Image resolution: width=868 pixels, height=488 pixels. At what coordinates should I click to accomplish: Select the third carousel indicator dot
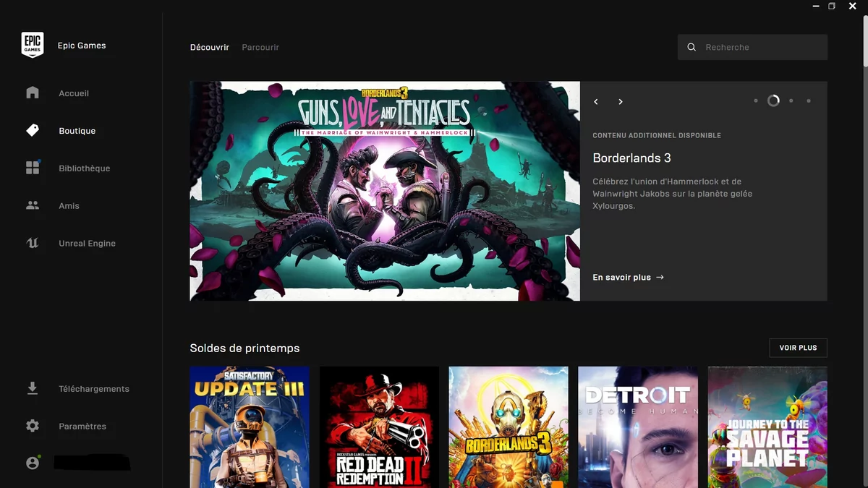tap(791, 100)
